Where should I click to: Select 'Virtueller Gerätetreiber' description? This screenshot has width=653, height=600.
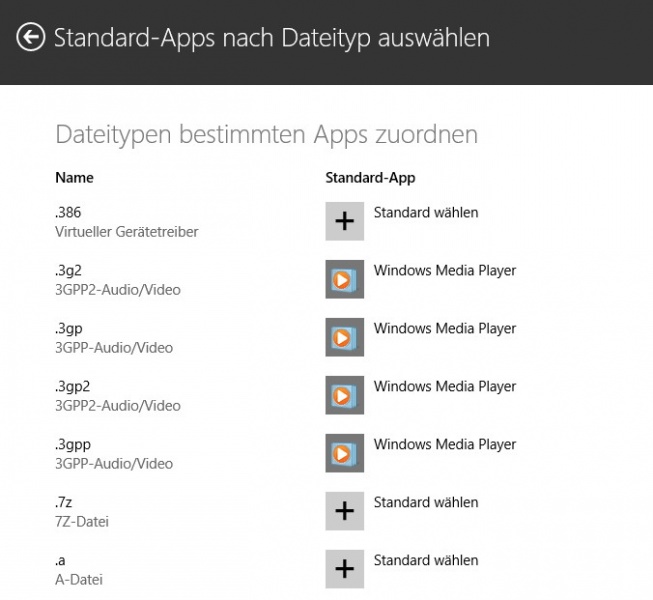(x=127, y=232)
